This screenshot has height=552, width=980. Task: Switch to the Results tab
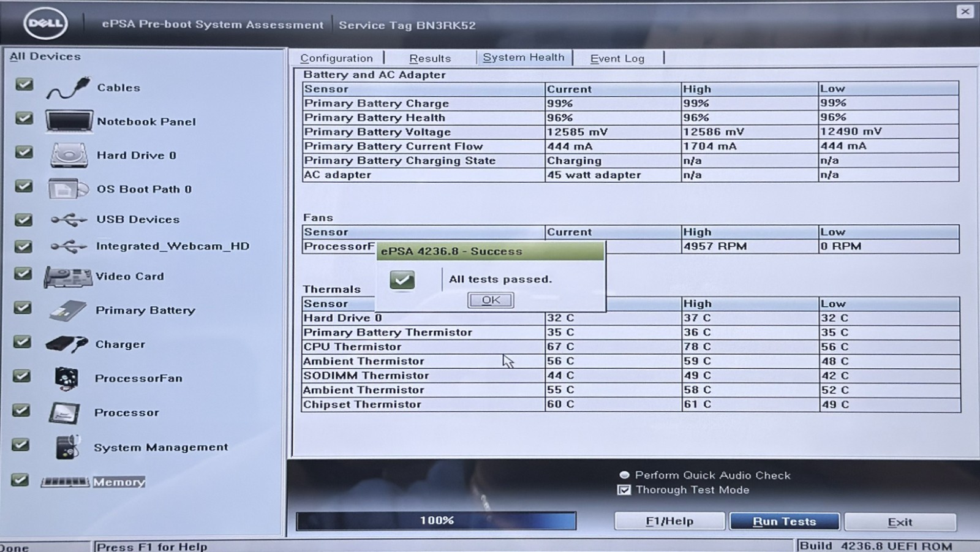click(x=430, y=58)
